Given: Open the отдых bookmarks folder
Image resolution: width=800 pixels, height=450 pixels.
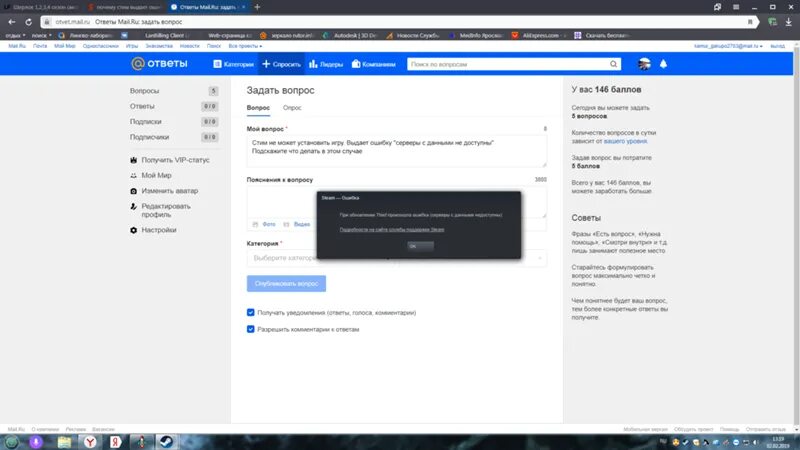Looking at the screenshot, I should [x=15, y=35].
